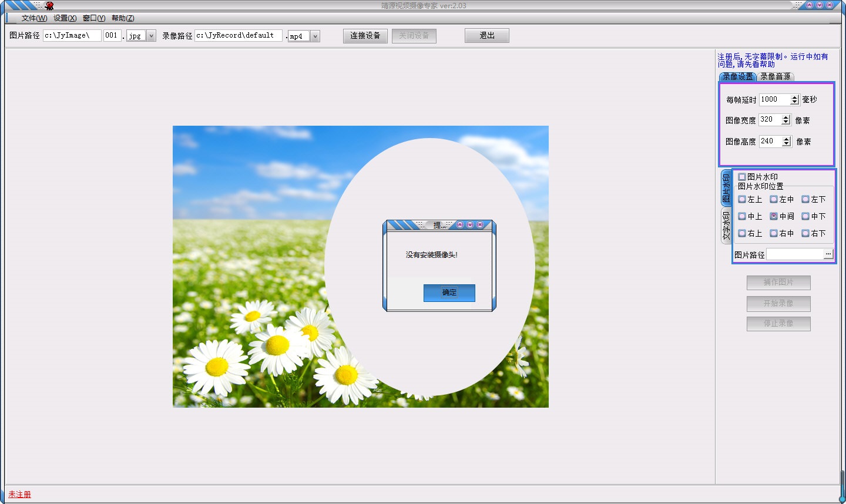846x504 pixels.
Task: Select the 左上 watermark position
Action: [x=742, y=200]
